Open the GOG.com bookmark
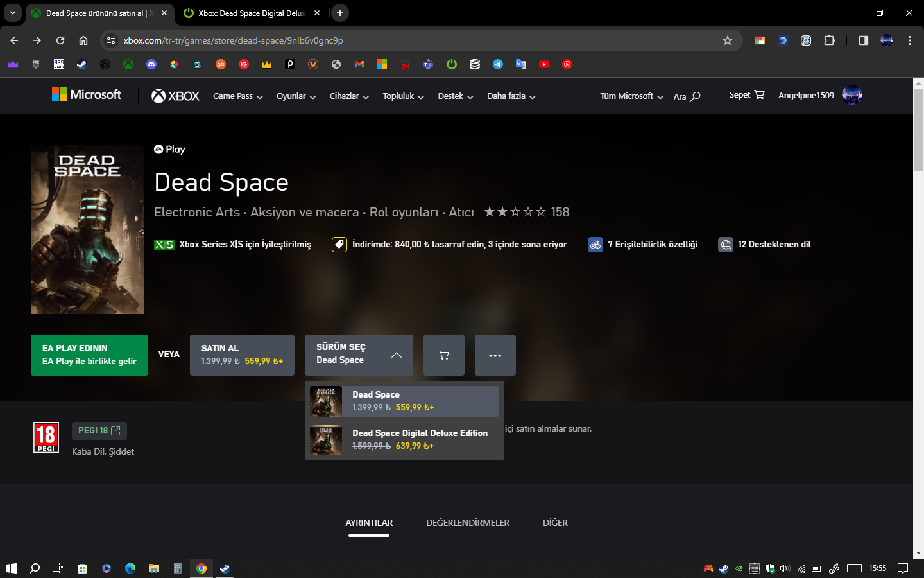The width and height of the screenshot is (924, 578). tap(59, 64)
